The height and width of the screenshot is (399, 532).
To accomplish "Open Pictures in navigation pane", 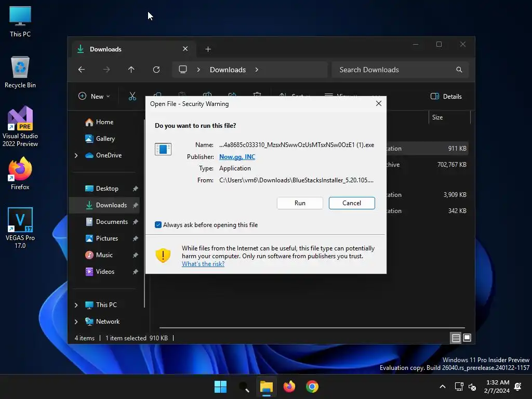I will 107,238.
